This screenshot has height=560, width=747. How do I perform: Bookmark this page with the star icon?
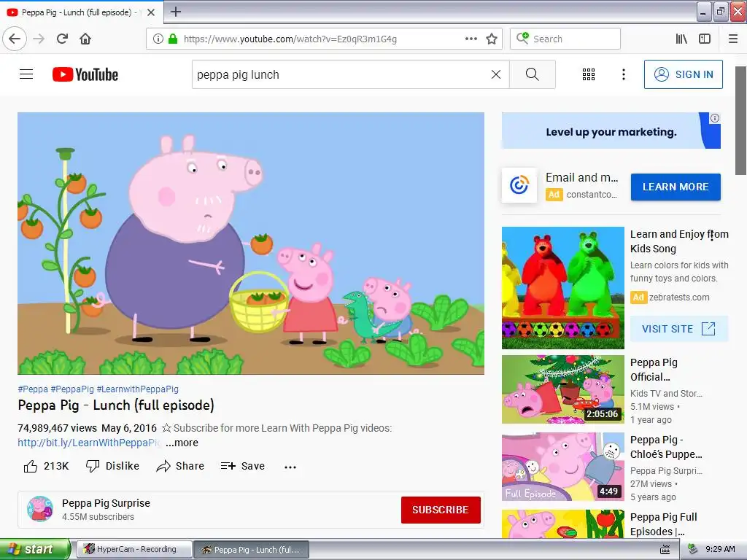pos(492,39)
